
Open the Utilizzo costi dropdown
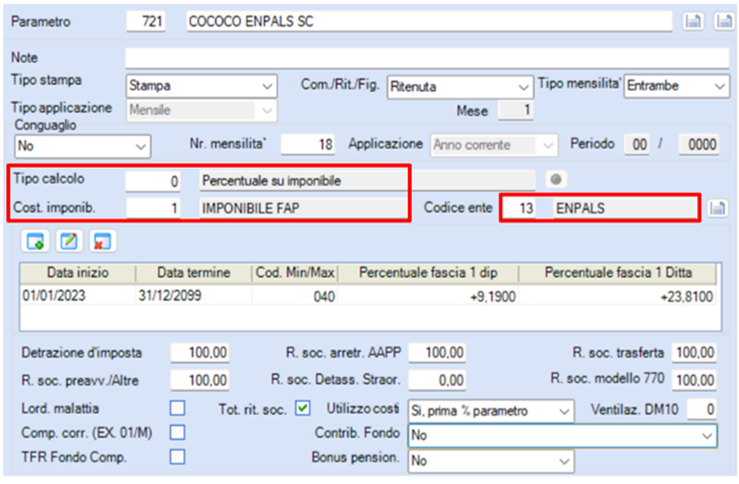(491, 411)
